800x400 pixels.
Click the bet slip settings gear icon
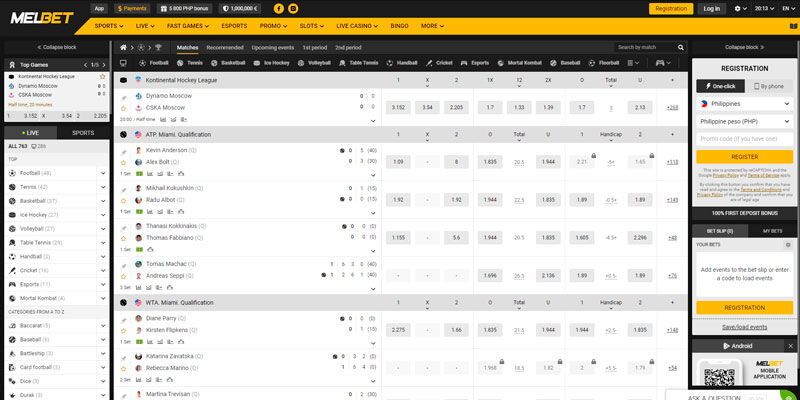click(x=788, y=245)
